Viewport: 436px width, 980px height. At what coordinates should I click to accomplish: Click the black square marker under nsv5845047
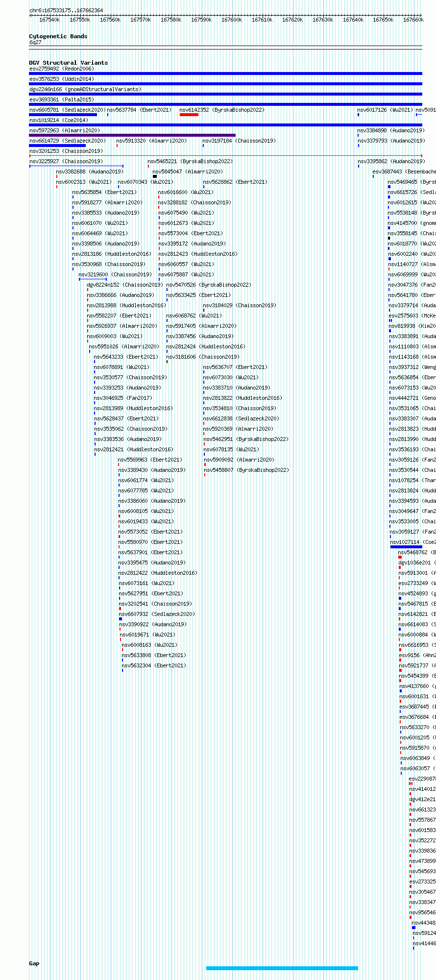click(x=155, y=176)
